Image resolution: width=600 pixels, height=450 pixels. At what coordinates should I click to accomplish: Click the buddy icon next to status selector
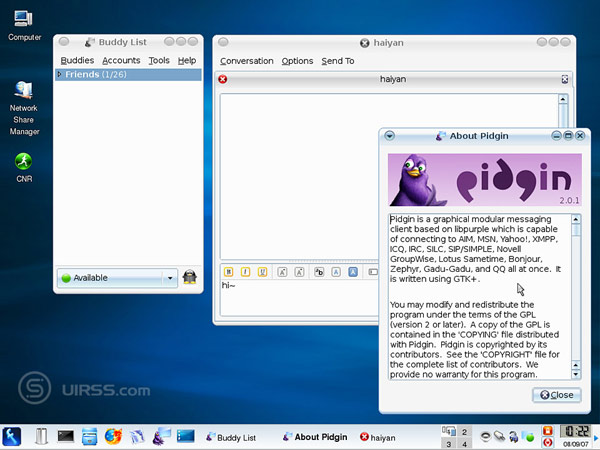click(189, 278)
